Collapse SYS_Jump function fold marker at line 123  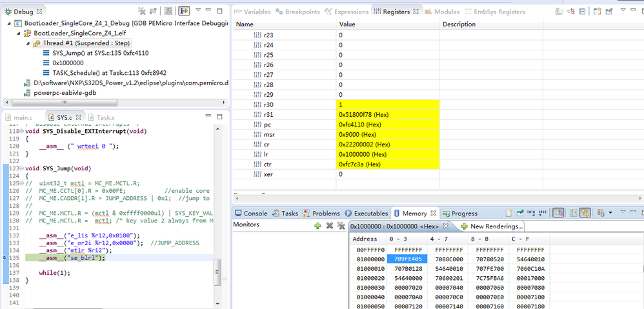[x=22, y=168]
